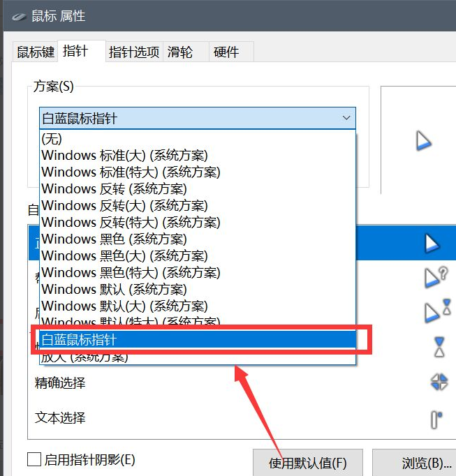Open the 指针选项 tab

pos(133,52)
